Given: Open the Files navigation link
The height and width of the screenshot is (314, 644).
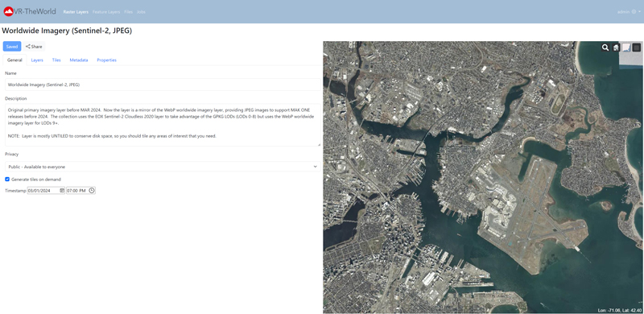Looking at the screenshot, I should point(128,12).
